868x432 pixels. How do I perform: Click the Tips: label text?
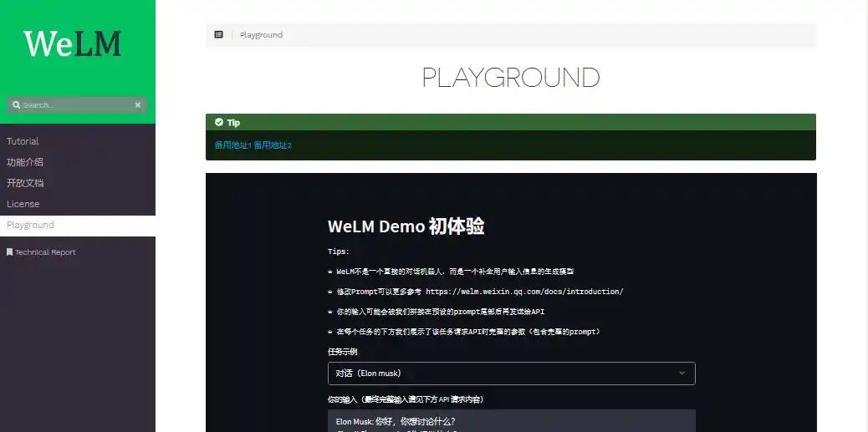(x=339, y=252)
